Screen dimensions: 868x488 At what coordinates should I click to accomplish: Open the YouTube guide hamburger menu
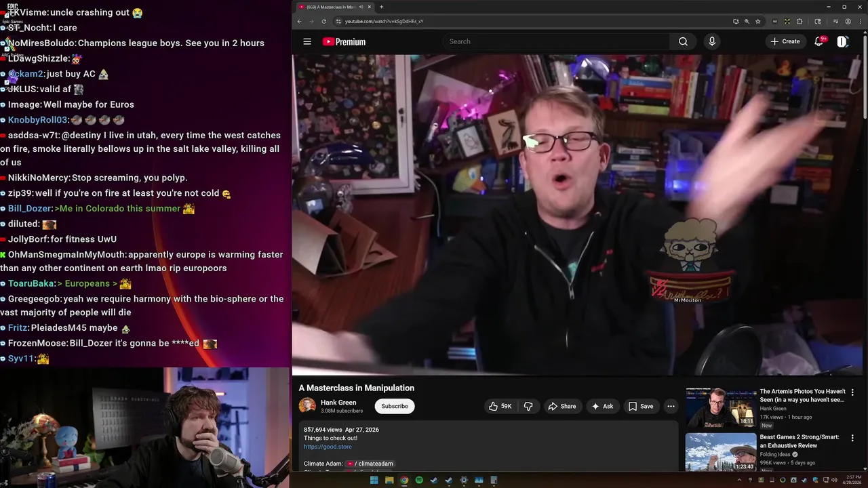pyautogui.click(x=307, y=41)
